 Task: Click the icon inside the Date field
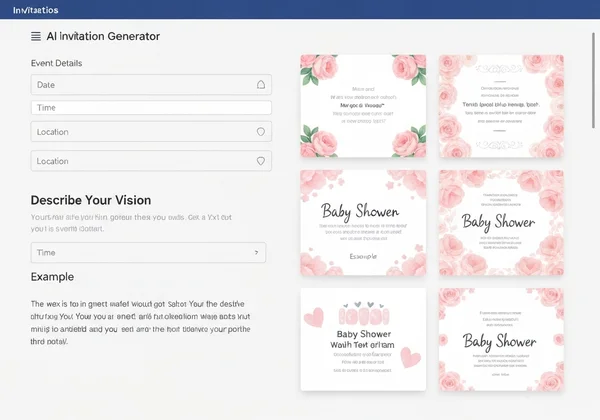point(261,85)
